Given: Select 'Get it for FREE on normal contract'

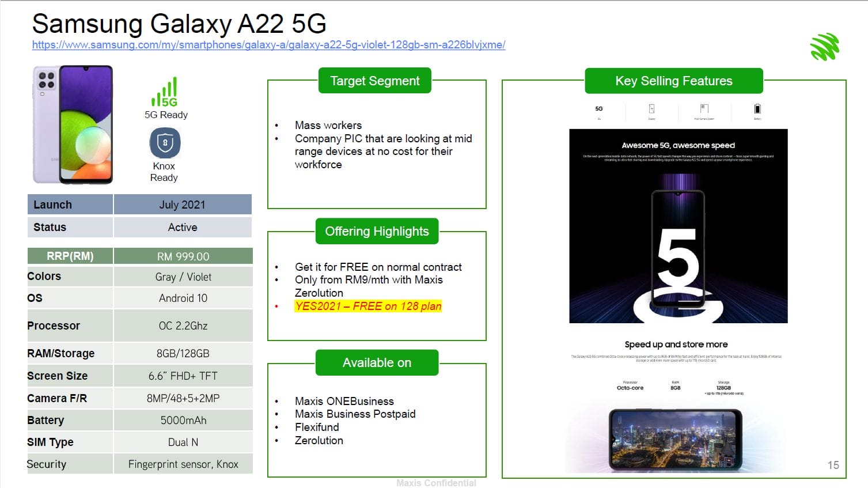Looking at the screenshot, I should coord(378,267).
